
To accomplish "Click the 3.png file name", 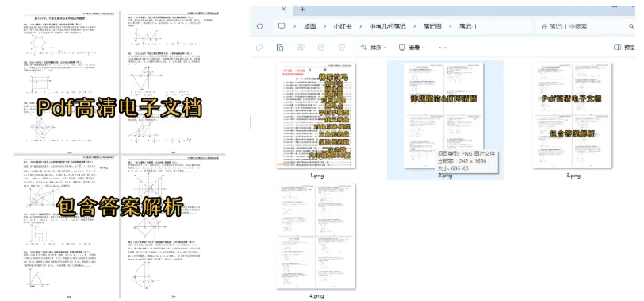I will [x=573, y=176].
